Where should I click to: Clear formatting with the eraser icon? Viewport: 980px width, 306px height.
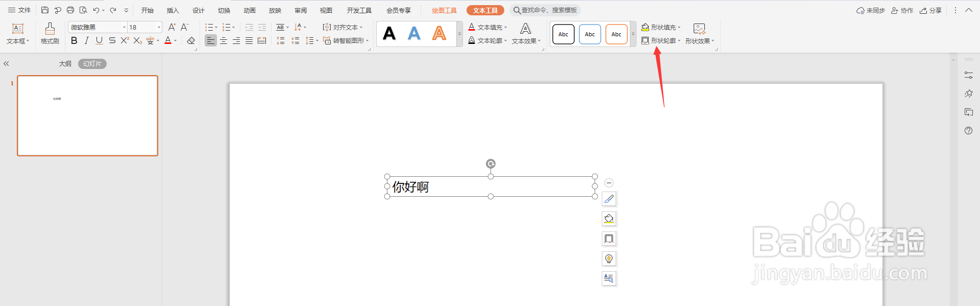pos(191,41)
